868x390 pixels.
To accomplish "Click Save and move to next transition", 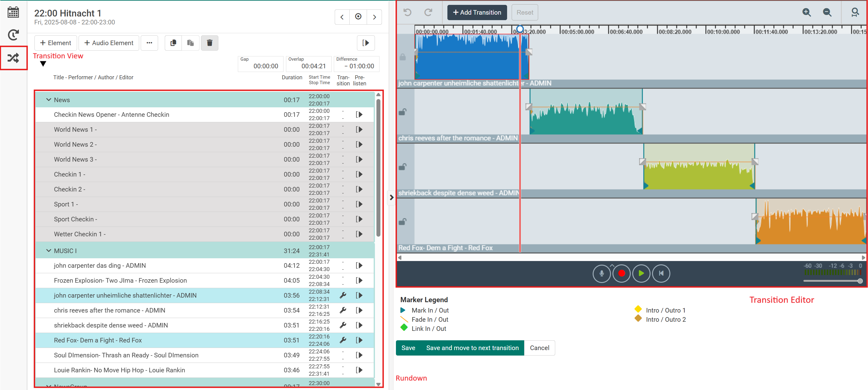I will coord(472,348).
